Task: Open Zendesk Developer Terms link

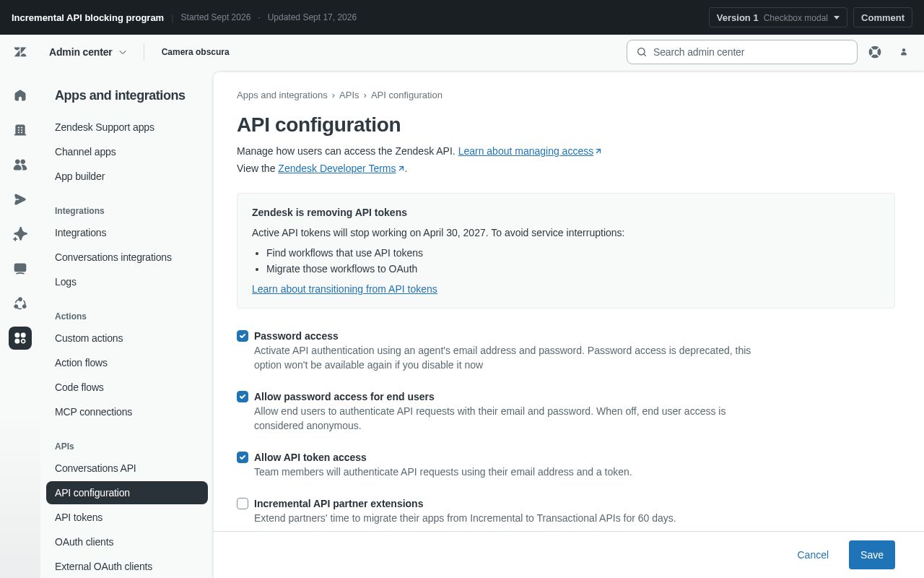Action: pos(341,168)
